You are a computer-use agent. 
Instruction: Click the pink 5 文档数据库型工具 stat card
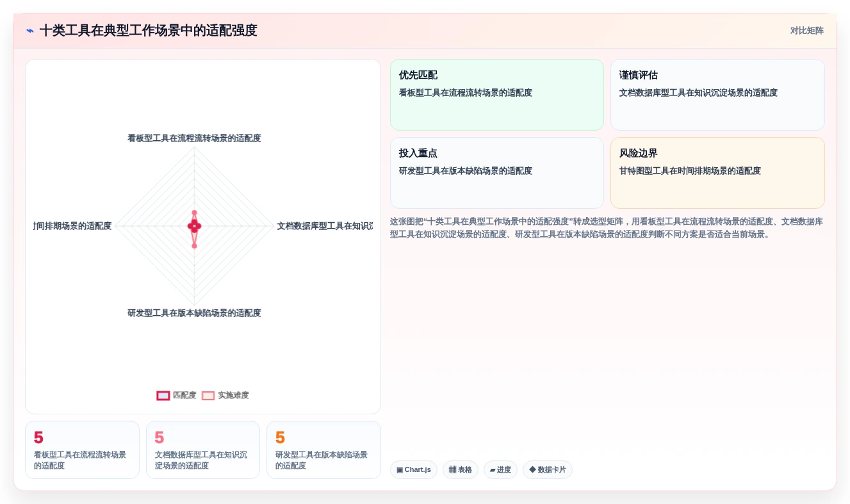[x=203, y=450]
